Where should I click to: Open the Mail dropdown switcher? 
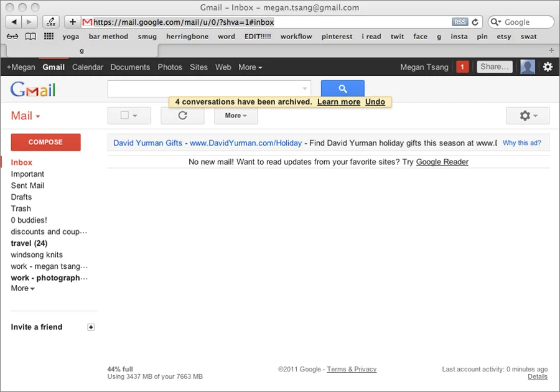[x=26, y=116]
